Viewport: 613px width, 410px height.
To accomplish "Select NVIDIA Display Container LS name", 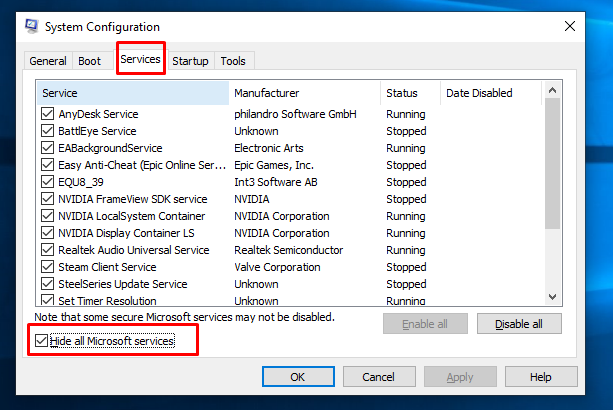I will pyautogui.click(x=126, y=233).
